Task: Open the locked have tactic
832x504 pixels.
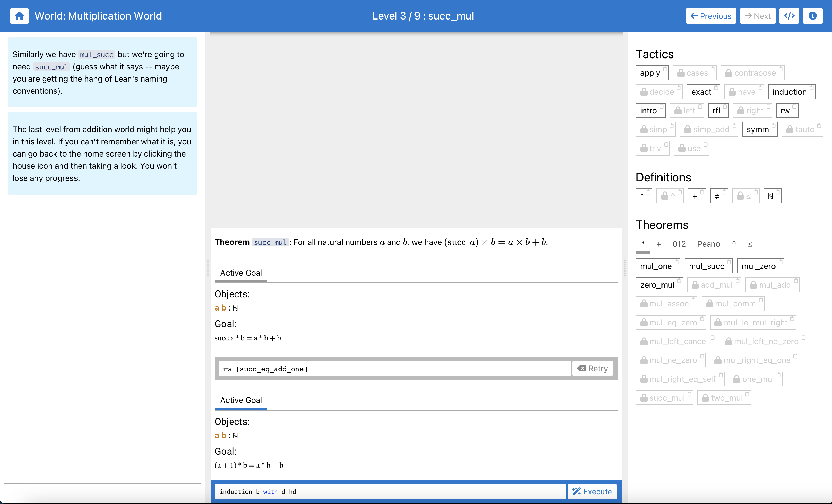Action: [x=744, y=91]
